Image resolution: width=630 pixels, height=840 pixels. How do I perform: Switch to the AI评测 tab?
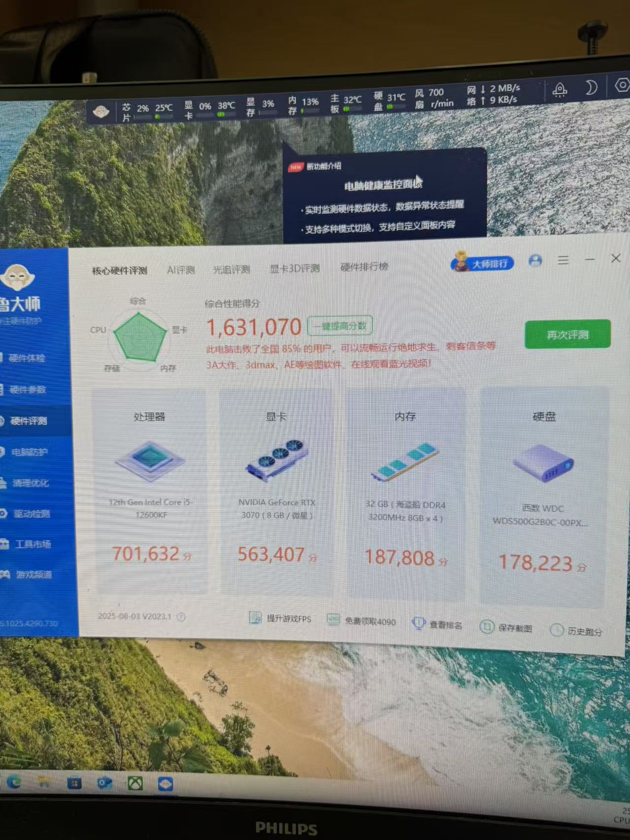coord(181,270)
